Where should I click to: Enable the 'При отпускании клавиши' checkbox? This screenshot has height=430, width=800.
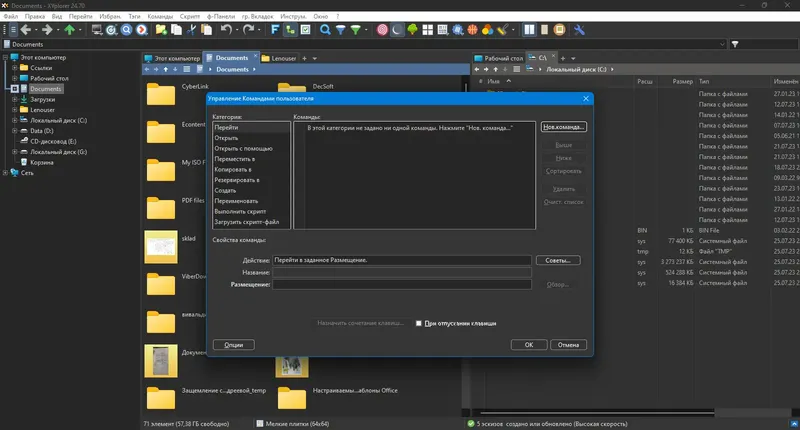418,323
